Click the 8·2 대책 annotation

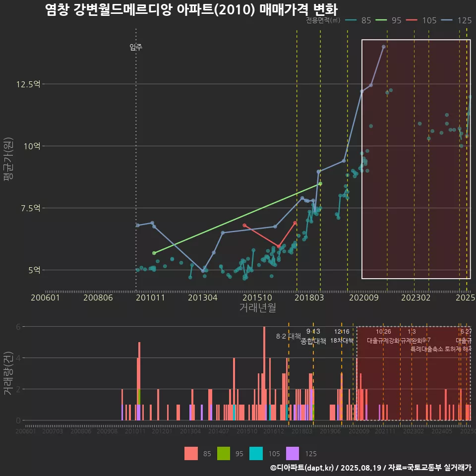click(x=288, y=336)
